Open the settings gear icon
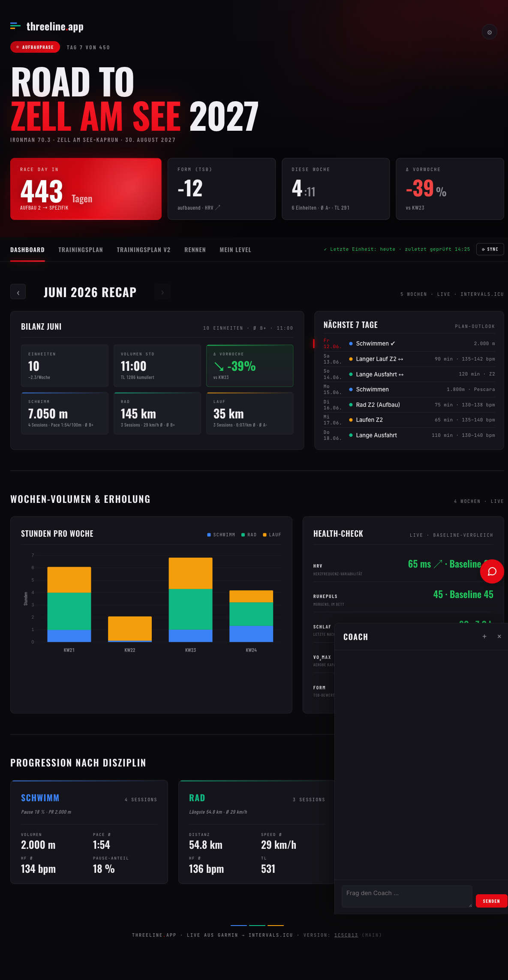 489,32
